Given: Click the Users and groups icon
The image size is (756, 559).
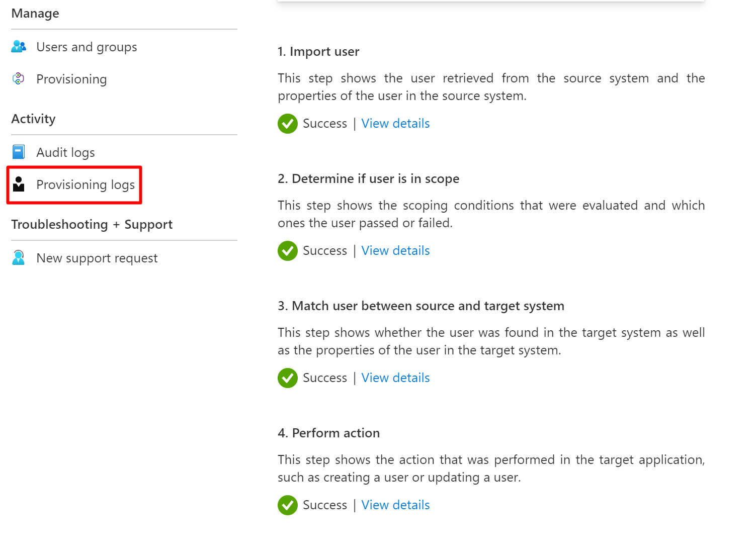Looking at the screenshot, I should (x=19, y=47).
